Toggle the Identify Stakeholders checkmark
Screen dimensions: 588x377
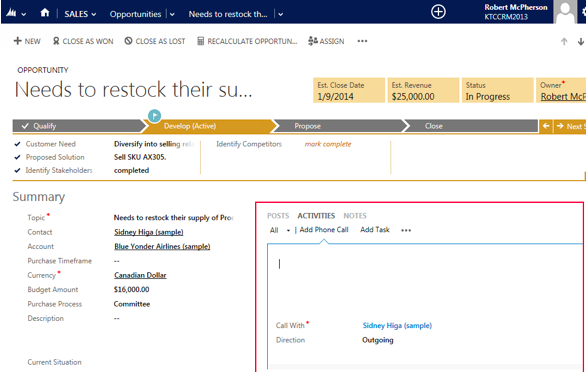17,170
